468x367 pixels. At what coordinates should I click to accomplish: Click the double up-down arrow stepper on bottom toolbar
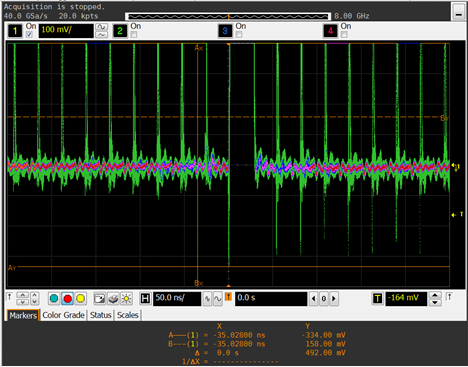[22, 298]
